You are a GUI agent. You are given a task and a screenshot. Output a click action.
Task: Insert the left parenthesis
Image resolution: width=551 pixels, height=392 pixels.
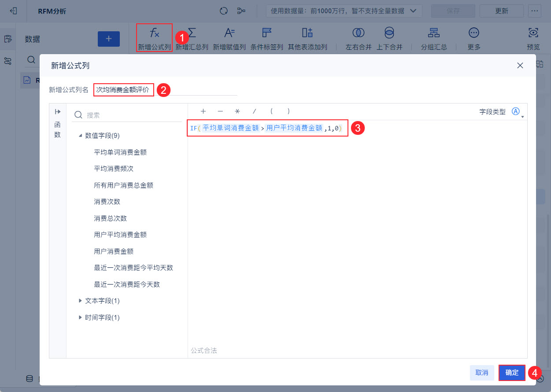(272, 111)
